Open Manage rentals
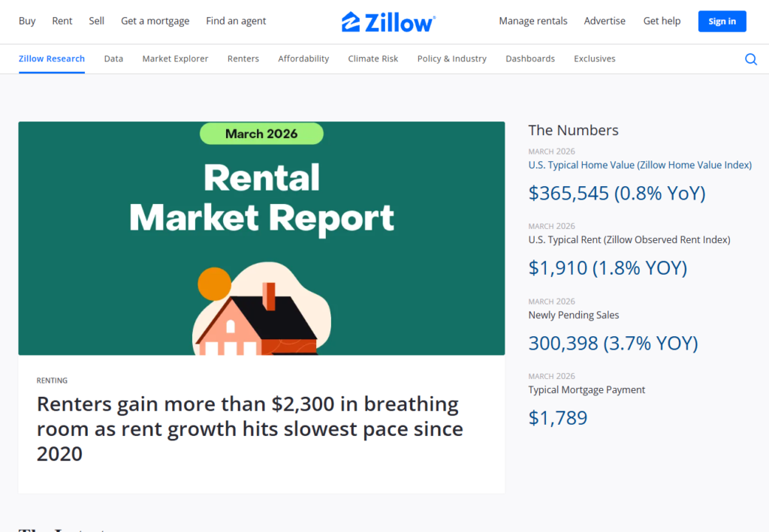 pos(533,21)
